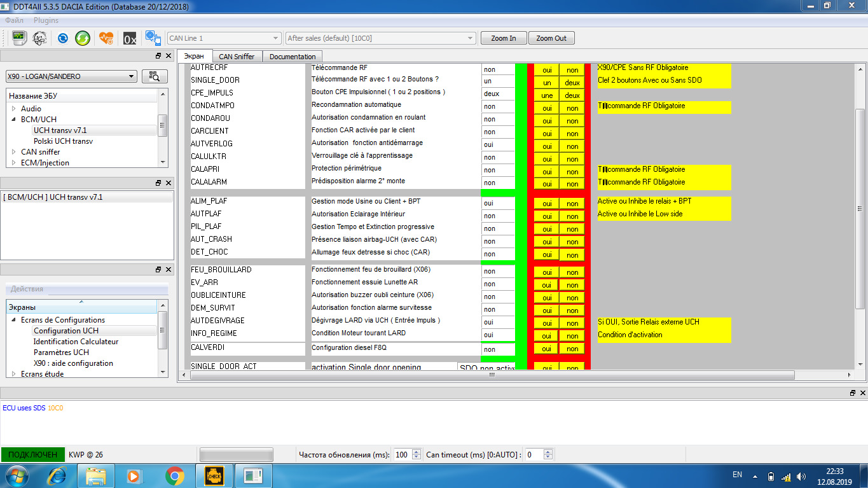Float the ECU name tree panel
This screenshot has height=488, width=868.
(158, 56)
